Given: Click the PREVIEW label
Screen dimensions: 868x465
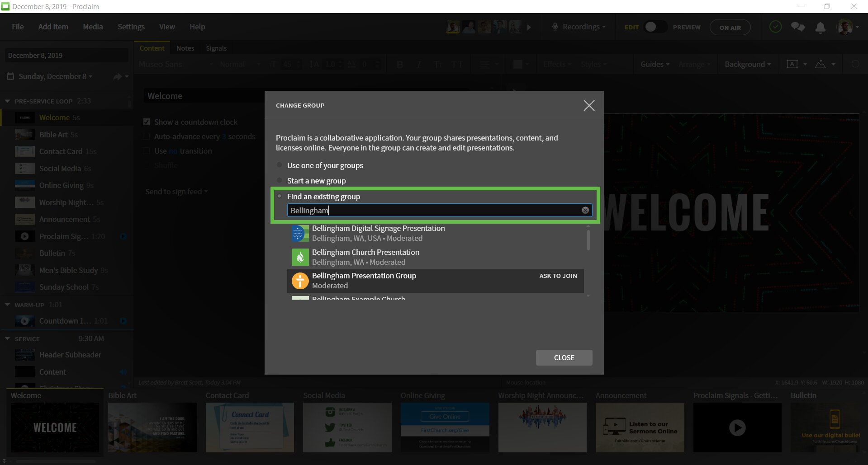Looking at the screenshot, I should click(687, 28).
